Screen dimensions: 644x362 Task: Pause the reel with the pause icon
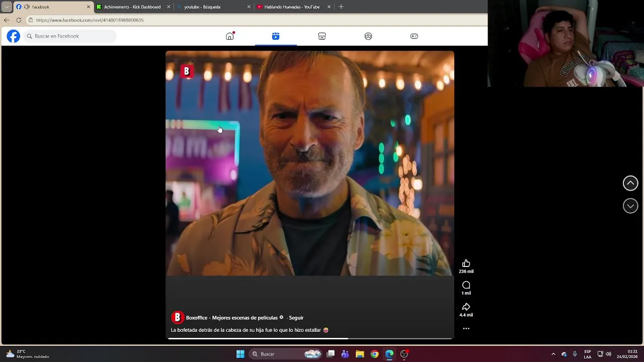(x=176, y=61)
